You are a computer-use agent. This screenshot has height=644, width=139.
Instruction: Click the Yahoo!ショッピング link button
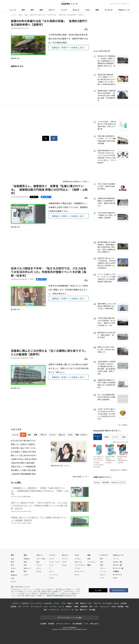(x=118, y=483)
